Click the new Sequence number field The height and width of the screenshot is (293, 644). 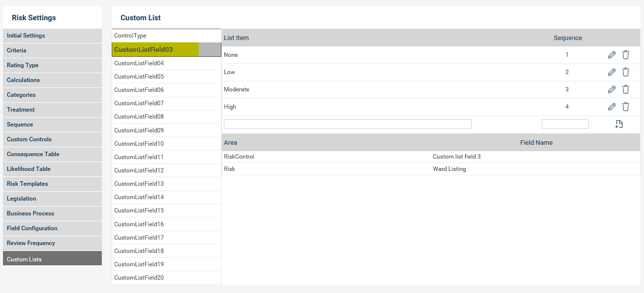[x=565, y=124]
